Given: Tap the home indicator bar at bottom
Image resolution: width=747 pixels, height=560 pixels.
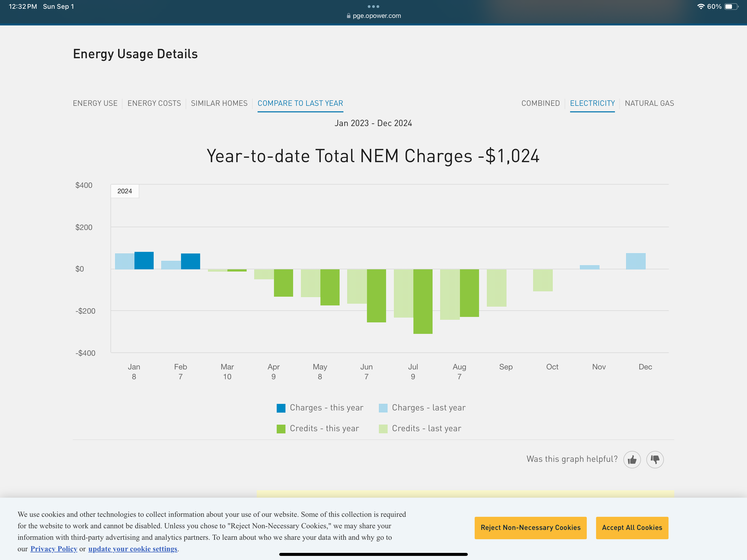Looking at the screenshot, I should click(373, 554).
